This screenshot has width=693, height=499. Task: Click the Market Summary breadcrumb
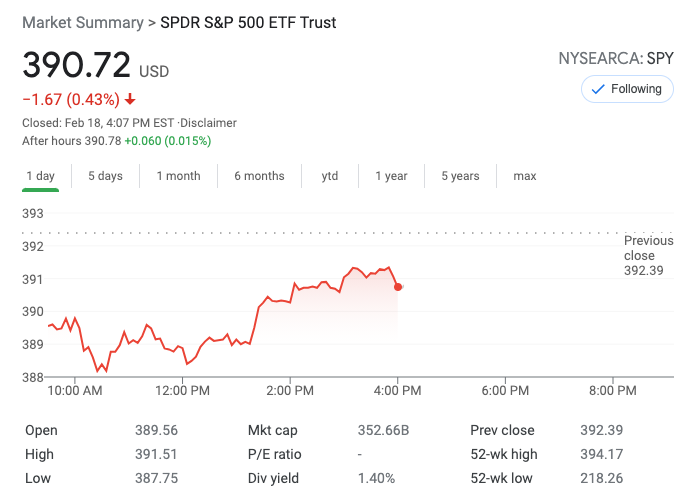80,22
